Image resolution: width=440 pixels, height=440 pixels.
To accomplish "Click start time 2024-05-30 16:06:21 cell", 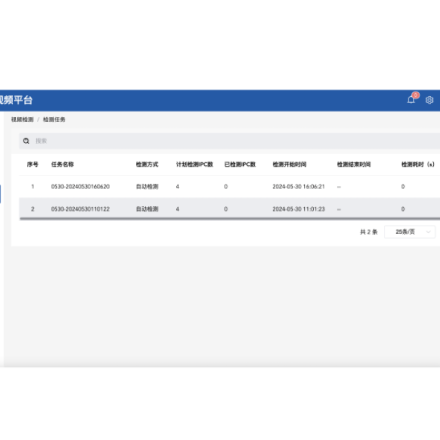I will (298, 187).
